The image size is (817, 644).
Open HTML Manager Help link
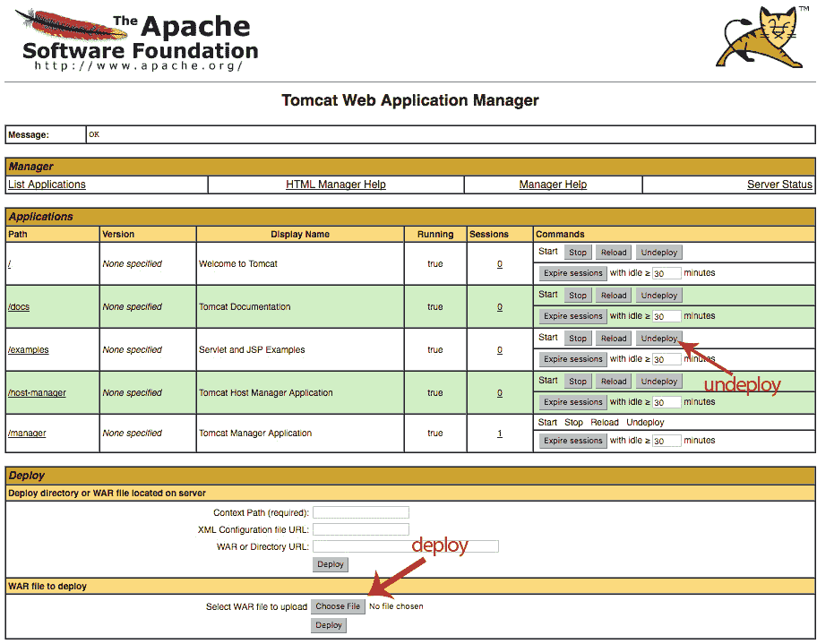click(x=336, y=185)
